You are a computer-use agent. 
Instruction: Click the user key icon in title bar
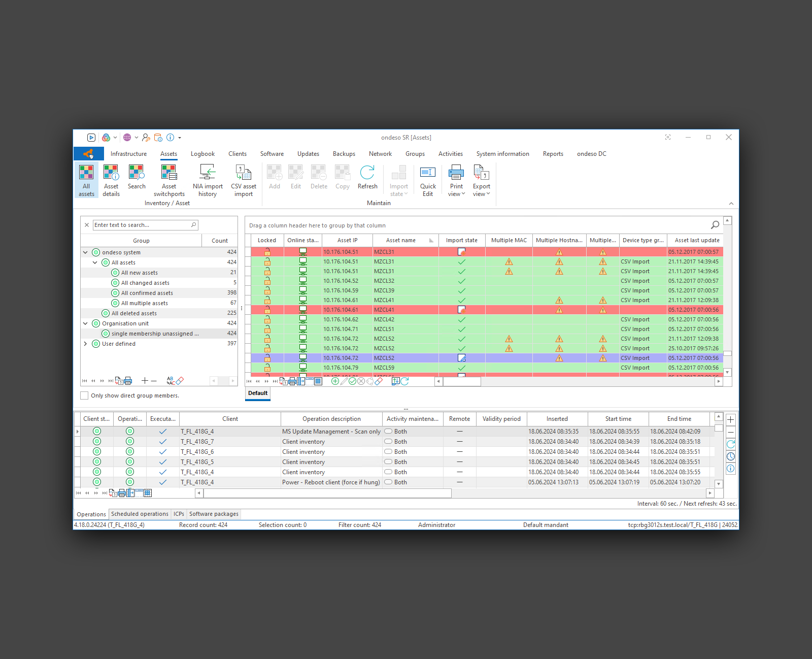[x=146, y=138]
